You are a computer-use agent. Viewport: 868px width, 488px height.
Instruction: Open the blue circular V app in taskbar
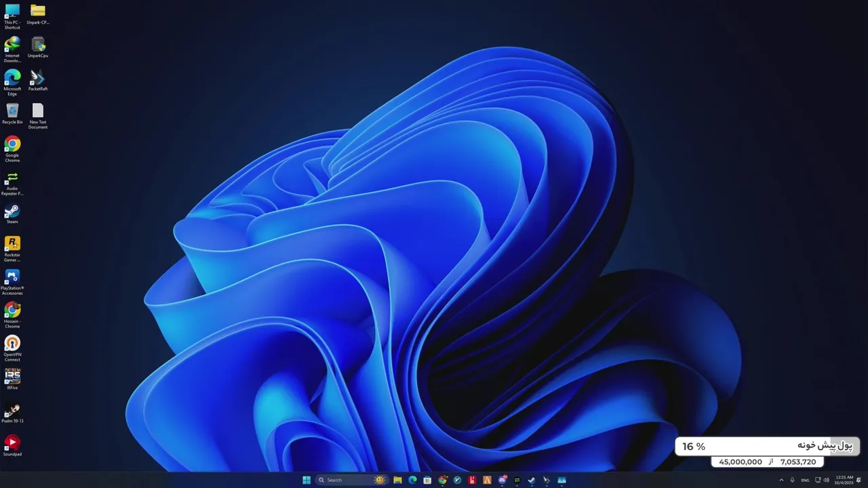point(457,480)
